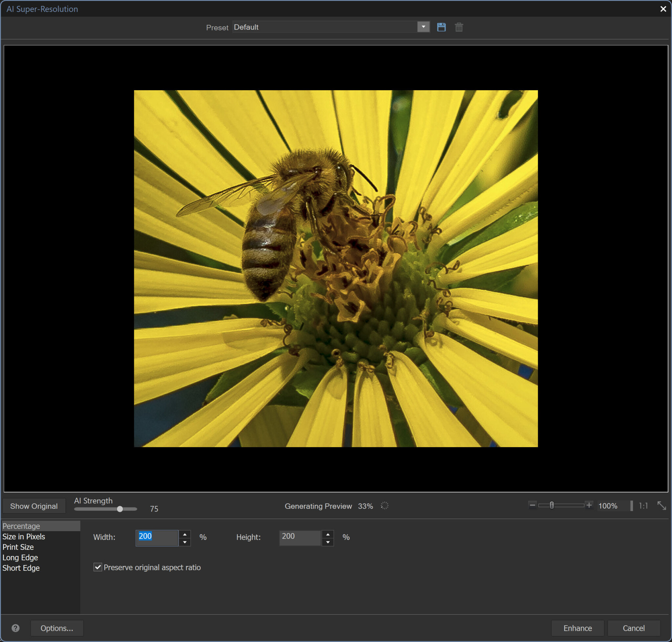Click inside the Height percentage field
Screen dimensions: 672x642
tap(300, 537)
